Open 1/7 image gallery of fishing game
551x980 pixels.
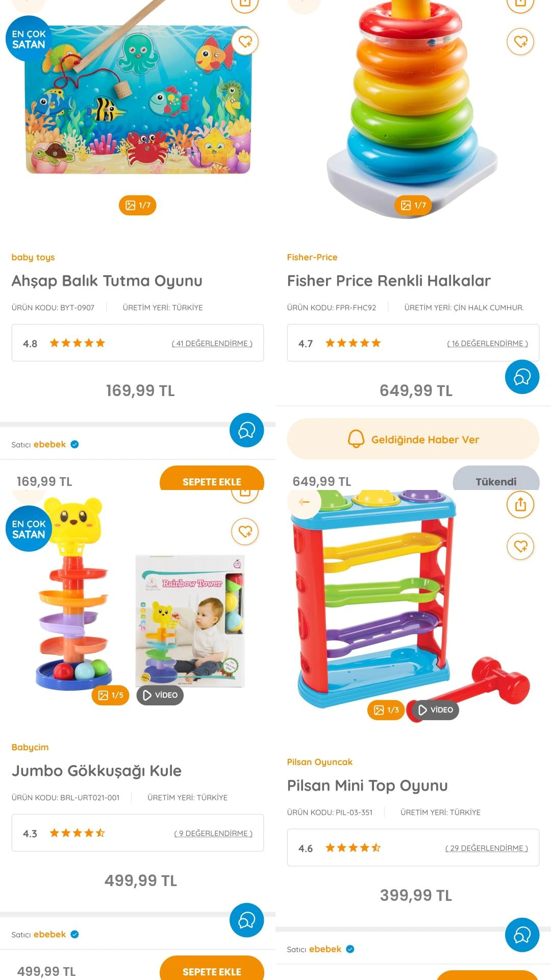click(138, 205)
